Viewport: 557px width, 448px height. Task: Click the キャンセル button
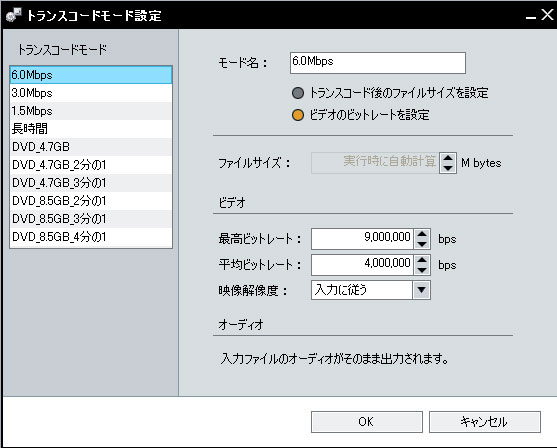[485, 422]
